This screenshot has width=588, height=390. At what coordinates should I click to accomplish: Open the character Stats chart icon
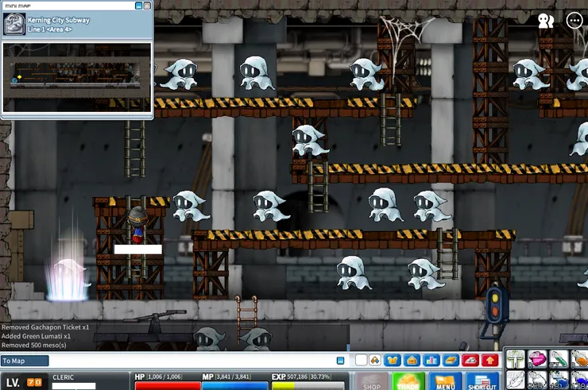click(x=431, y=361)
